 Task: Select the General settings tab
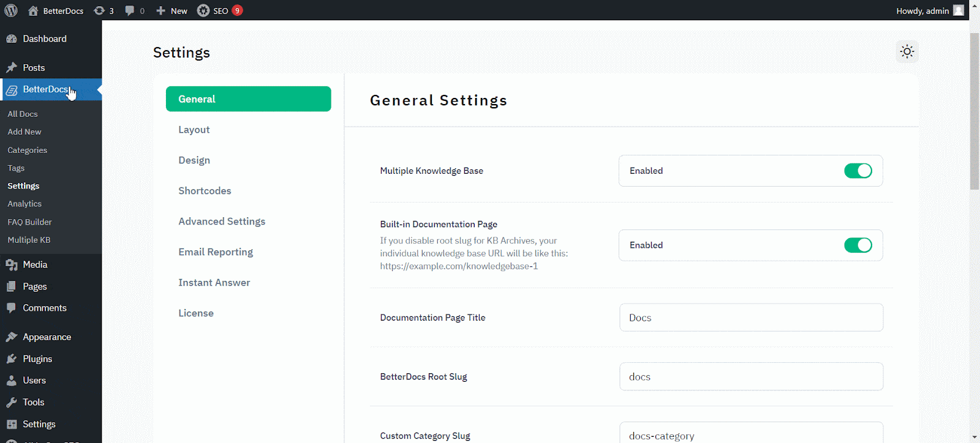249,99
